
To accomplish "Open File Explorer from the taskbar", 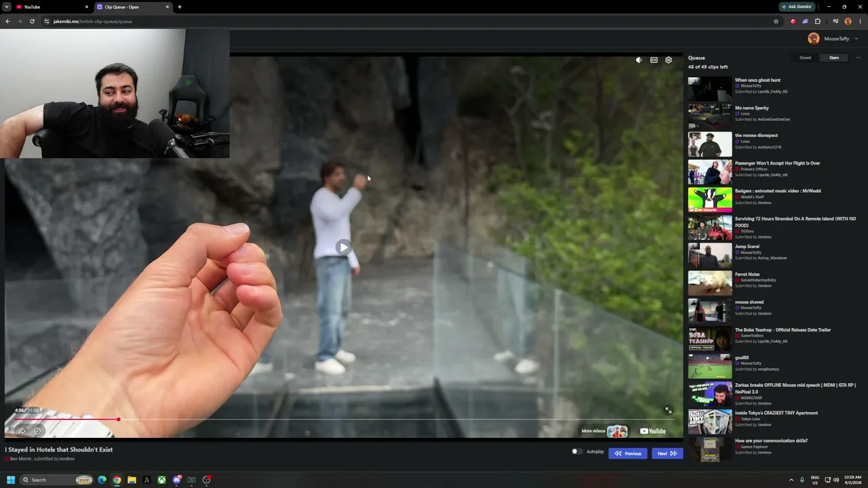I will point(132,480).
